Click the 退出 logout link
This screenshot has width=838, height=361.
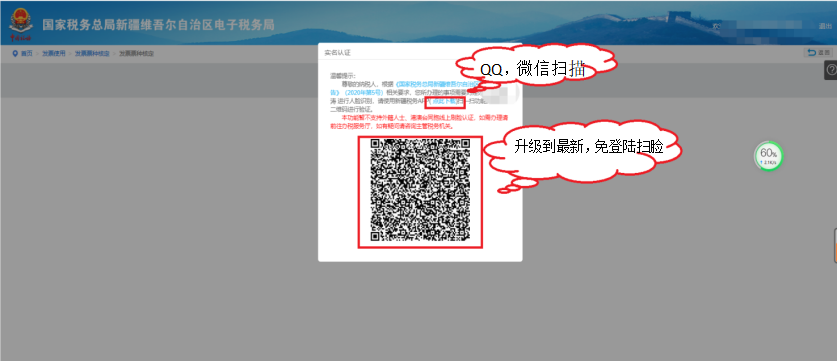pos(824,26)
